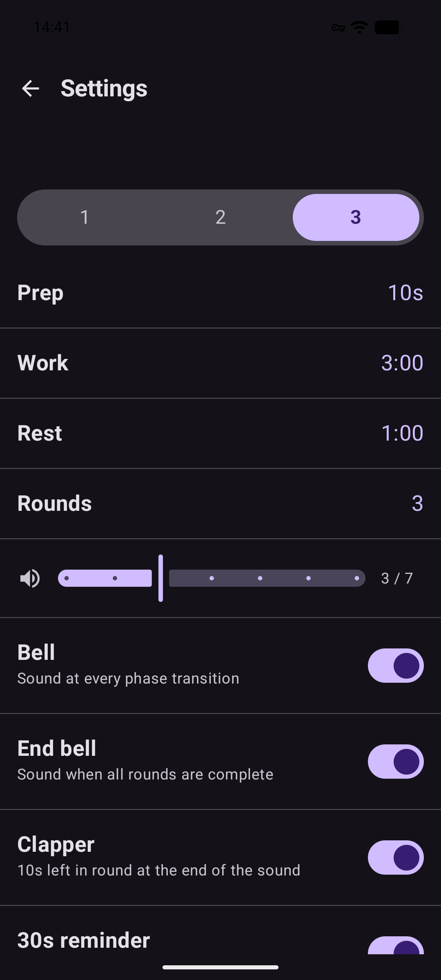Select preset tab 2
The width and height of the screenshot is (441, 980).
pyautogui.click(x=220, y=217)
